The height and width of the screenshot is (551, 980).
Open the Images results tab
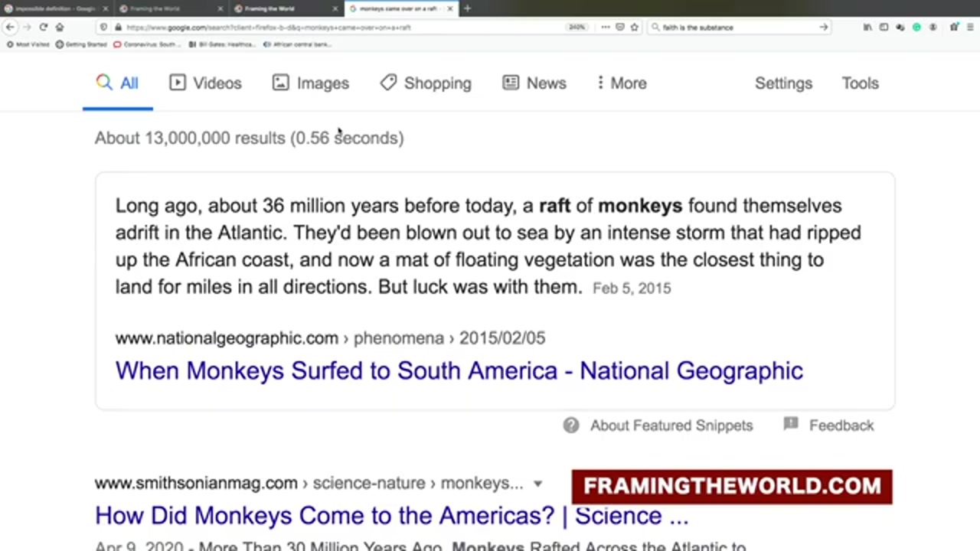(x=311, y=83)
